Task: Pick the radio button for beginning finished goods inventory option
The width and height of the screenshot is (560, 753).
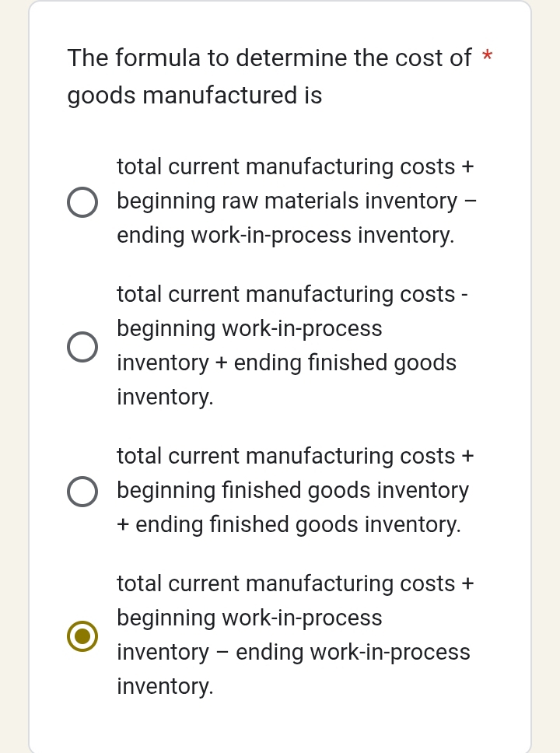Action: coord(82,491)
